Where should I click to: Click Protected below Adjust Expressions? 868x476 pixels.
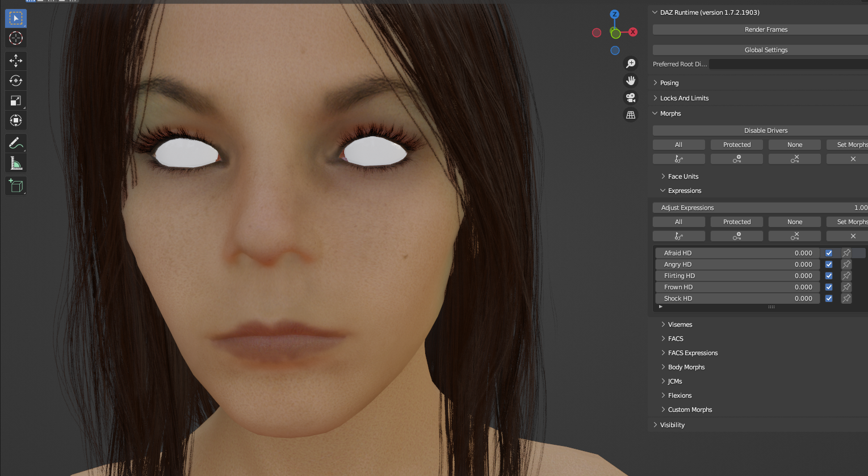(737, 222)
